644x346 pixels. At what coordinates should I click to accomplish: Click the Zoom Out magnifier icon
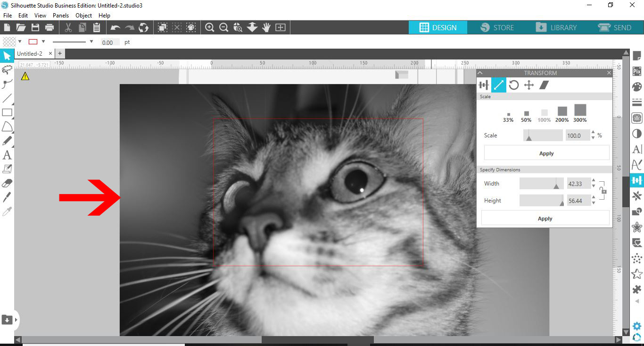tap(224, 28)
